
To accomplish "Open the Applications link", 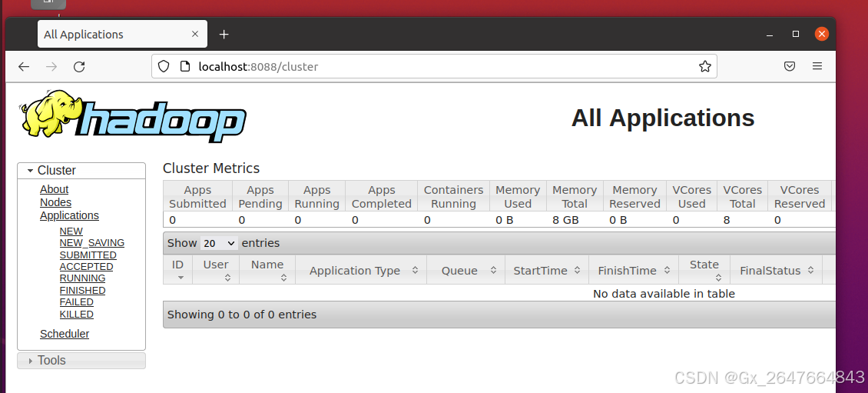I will 69,215.
